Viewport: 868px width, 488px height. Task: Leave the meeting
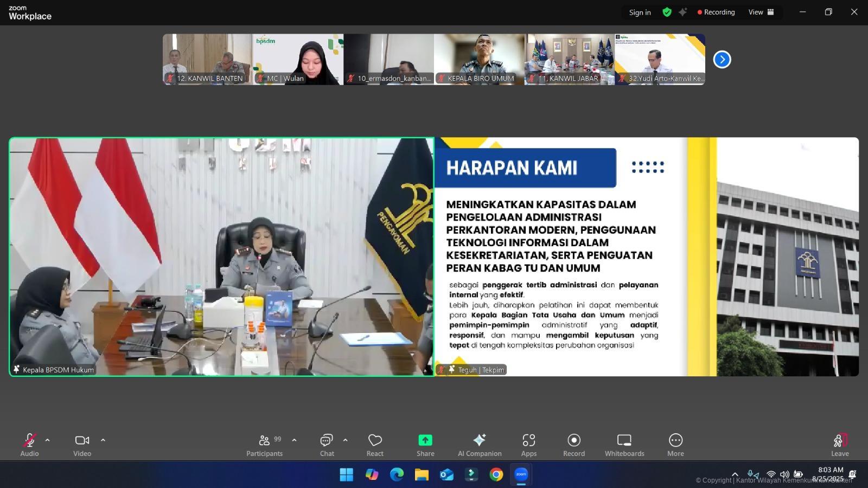tap(839, 445)
